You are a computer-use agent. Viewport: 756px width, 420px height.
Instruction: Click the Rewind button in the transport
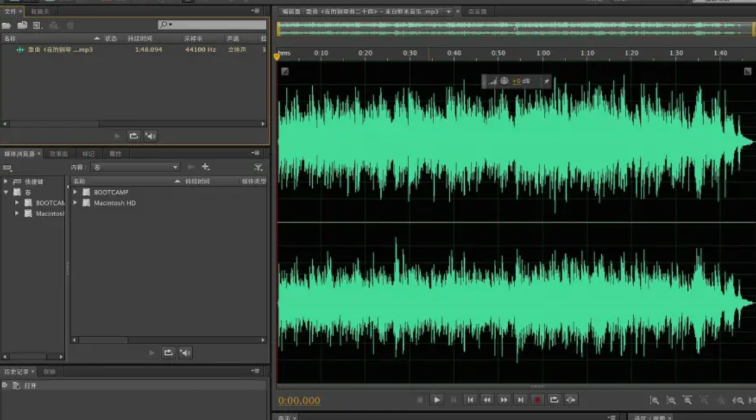click(x=486, y=400)
